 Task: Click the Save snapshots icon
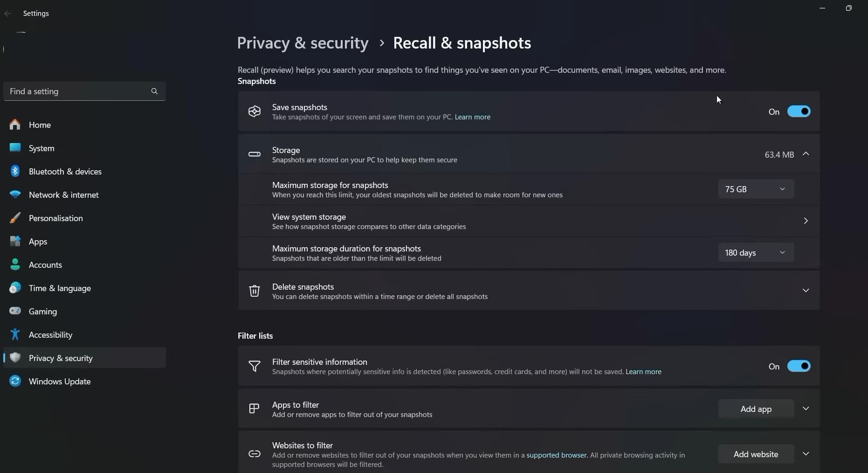[x=254, y=111]
